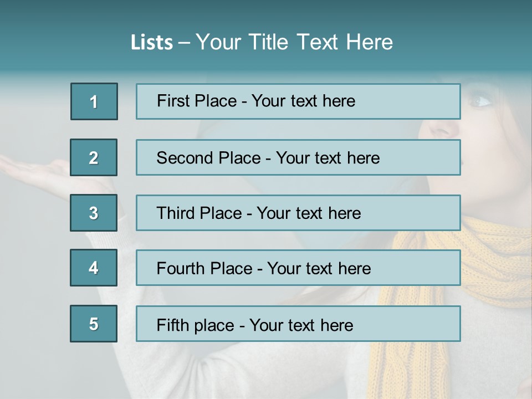Click the word "Here" in the slide title
Image resolution: width=532 pixels, height=399 pixels.
369,43
